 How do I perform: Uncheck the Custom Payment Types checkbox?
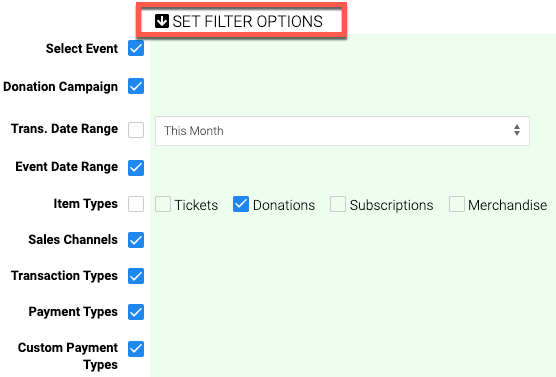click(x=136, y=349)
